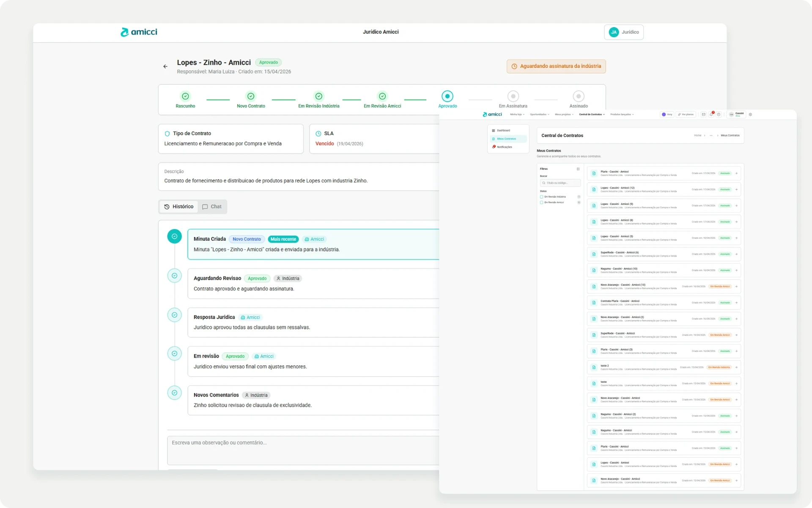This screenshot has height=508, width=812.
Task: Click the Aprovado badge beside the contract title
Action: (x=269, y=62)
